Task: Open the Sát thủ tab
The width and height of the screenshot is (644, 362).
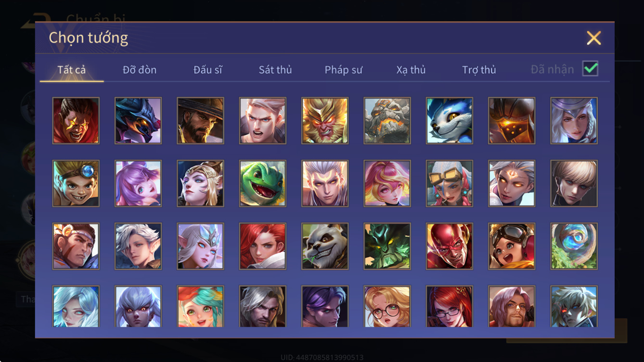Action: point(275,70)
